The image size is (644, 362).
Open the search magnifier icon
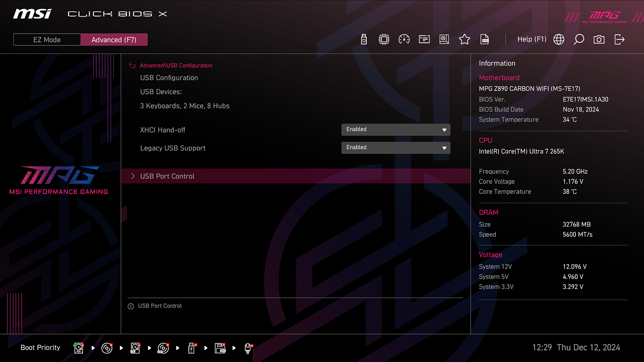point(579,39)
